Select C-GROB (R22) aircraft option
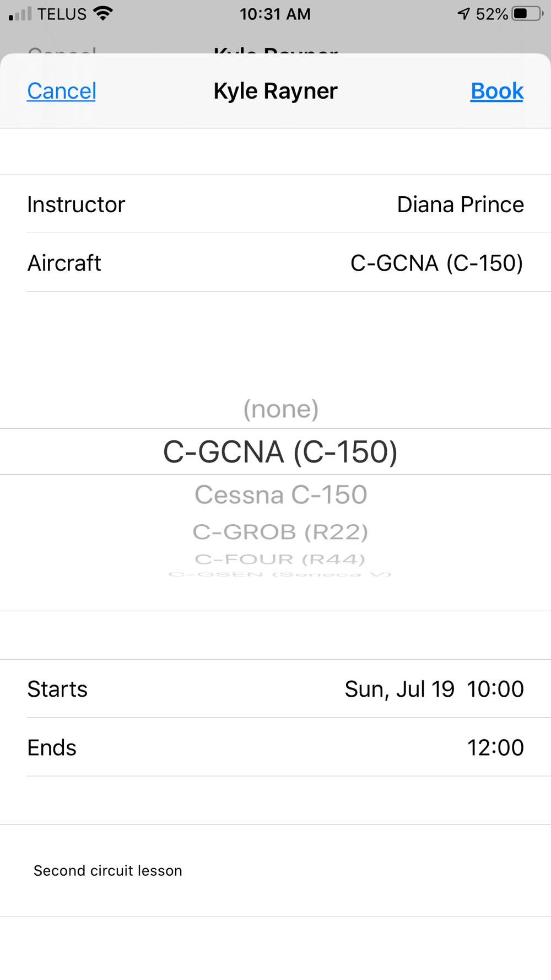551x980 pixels. point(280,532)
